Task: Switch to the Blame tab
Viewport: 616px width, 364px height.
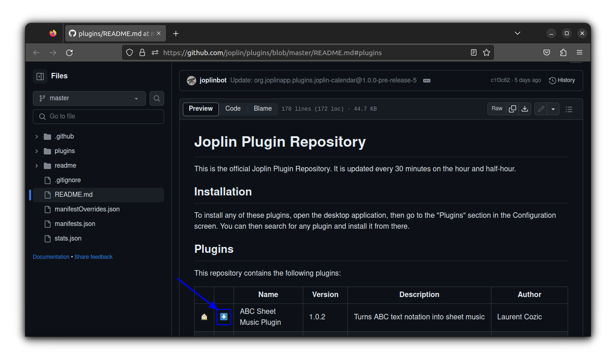Action: pos(263,109)
